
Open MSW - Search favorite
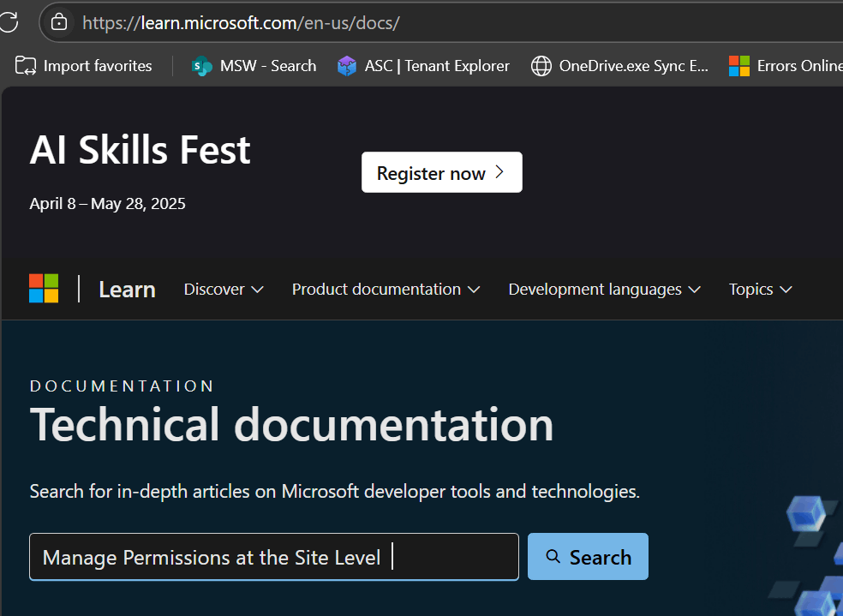click(254, 66)
